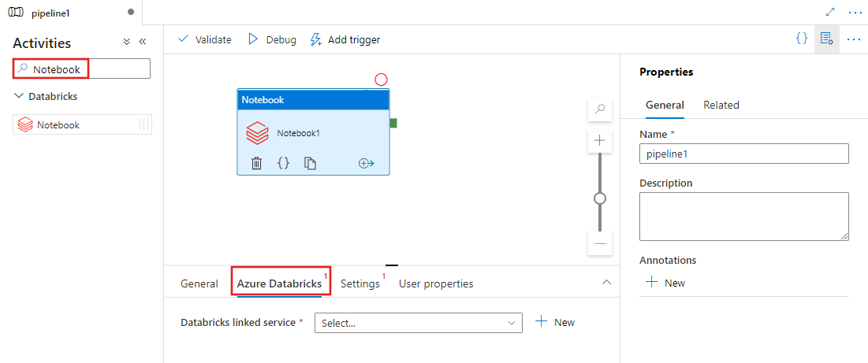Toggle the Properties pane icon
The height and width of the screenshot is (363, 868).
pos(826,39)
